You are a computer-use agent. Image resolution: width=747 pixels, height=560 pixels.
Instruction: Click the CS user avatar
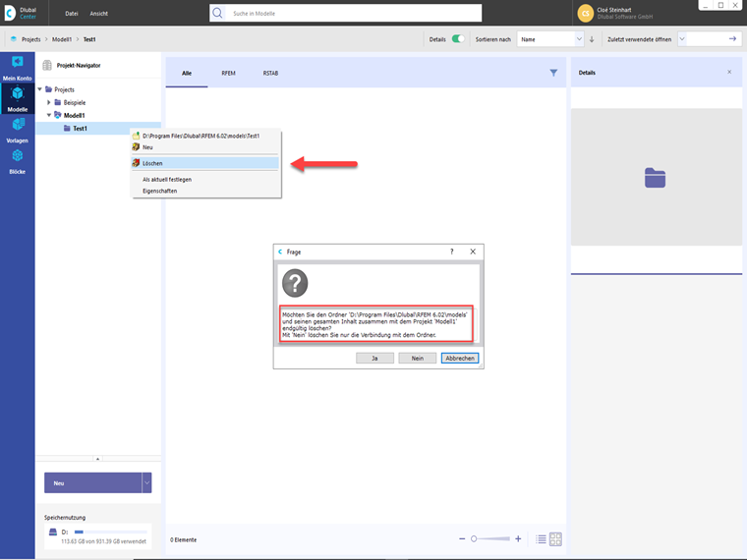pyautogui.click(x=585, y=14)
